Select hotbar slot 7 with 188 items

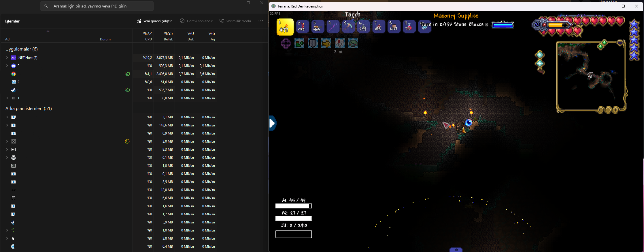pos(379,27)
